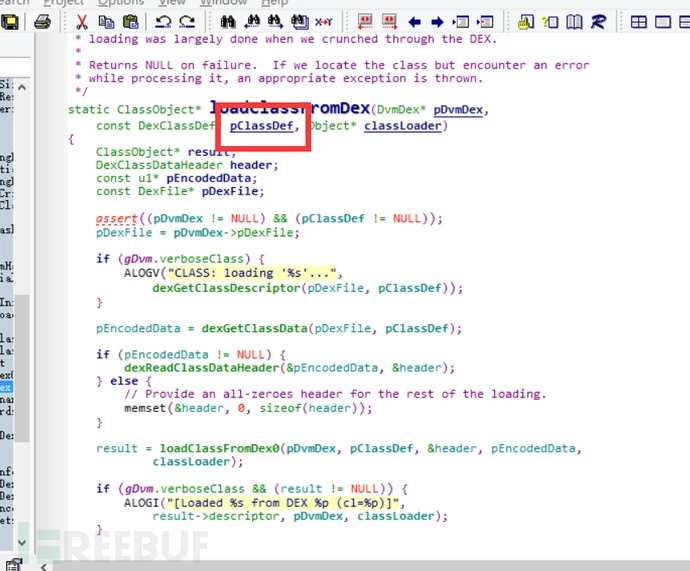
Task: Undo the last edit
Action: 163,22
